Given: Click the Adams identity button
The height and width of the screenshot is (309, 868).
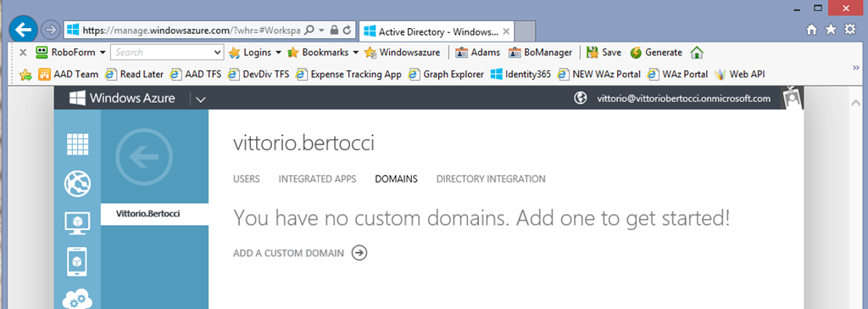Looking at the screenshot, I should [x=477, y=53].
